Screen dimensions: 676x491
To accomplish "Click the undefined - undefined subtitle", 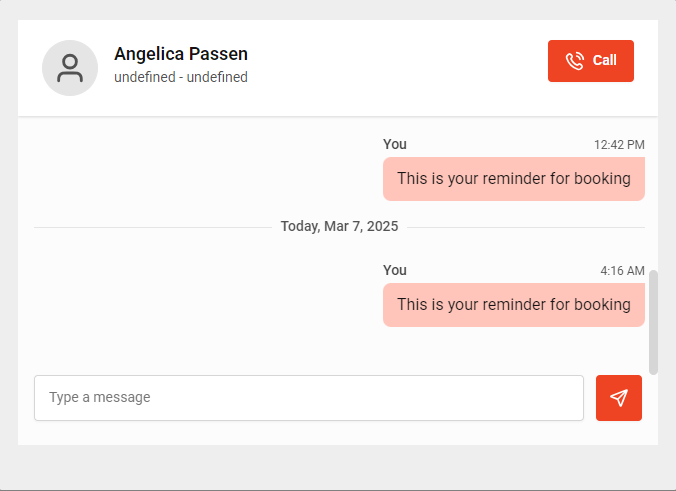I will click(181, 77).
